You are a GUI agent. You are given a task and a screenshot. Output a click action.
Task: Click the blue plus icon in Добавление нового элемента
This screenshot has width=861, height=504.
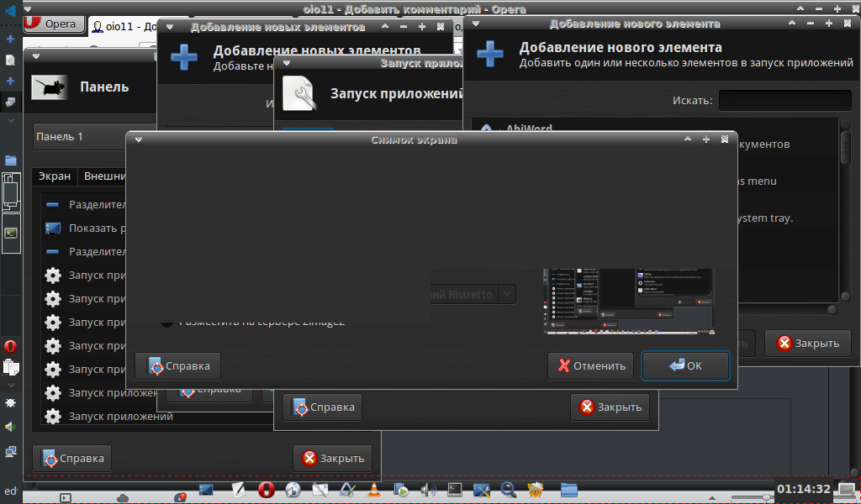(x=490, y=54)
